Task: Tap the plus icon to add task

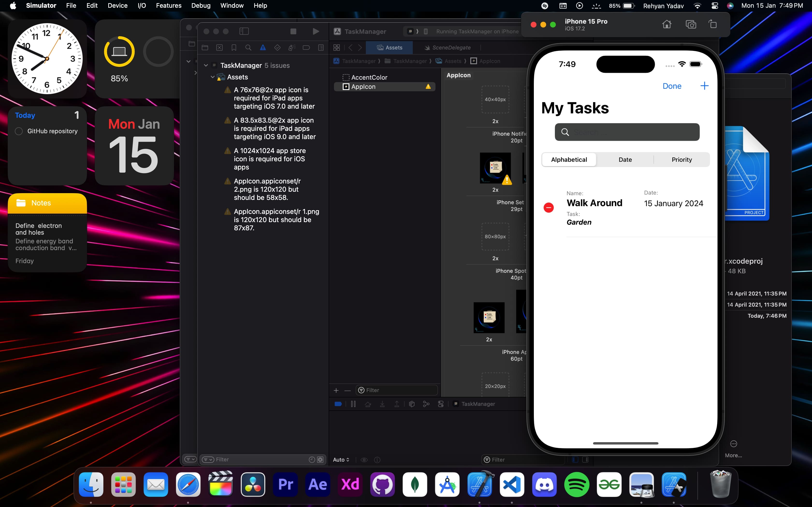Action: pyautogui.click(x=704, y=86)
